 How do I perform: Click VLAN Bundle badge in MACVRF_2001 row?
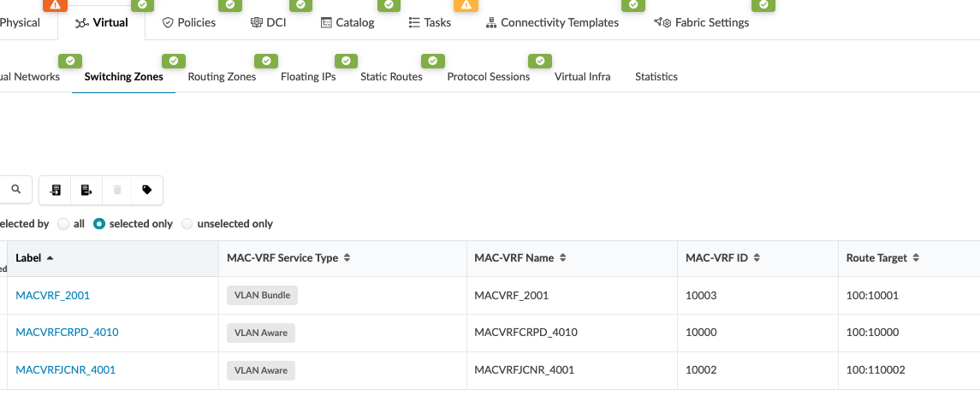[263, 295]
